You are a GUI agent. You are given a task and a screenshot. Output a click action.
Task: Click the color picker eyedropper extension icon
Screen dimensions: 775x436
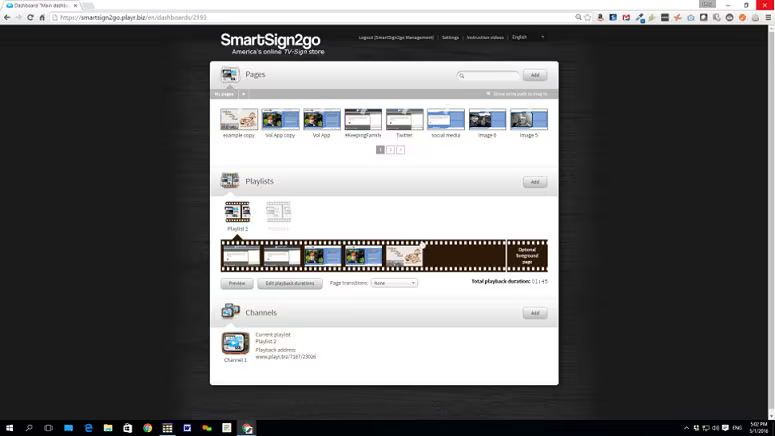[640, 17]
